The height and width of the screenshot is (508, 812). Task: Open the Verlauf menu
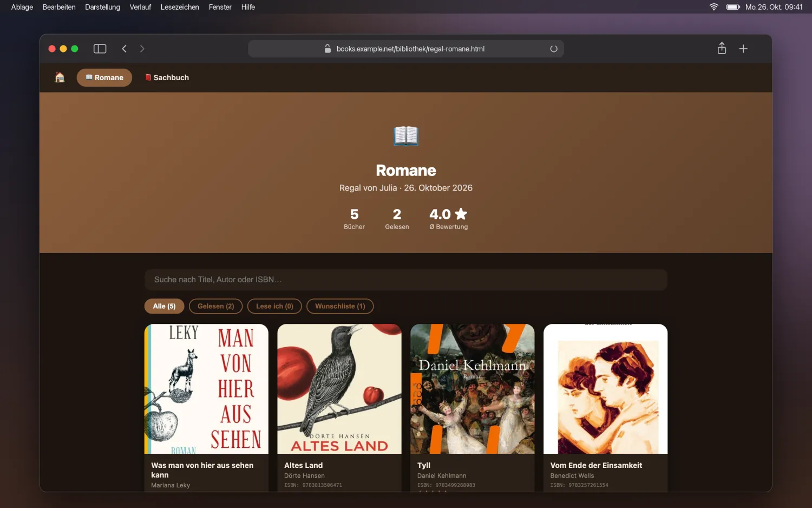pyautogui.click(x=140, y=7)
